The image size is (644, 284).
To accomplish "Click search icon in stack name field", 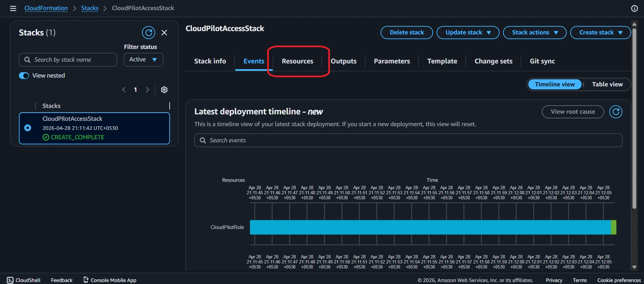I will click(x=27, y=60).
